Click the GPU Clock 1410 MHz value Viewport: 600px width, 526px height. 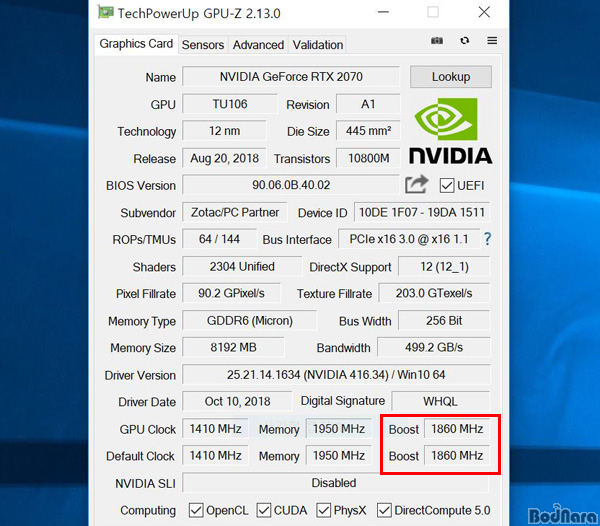pos(215,428)
